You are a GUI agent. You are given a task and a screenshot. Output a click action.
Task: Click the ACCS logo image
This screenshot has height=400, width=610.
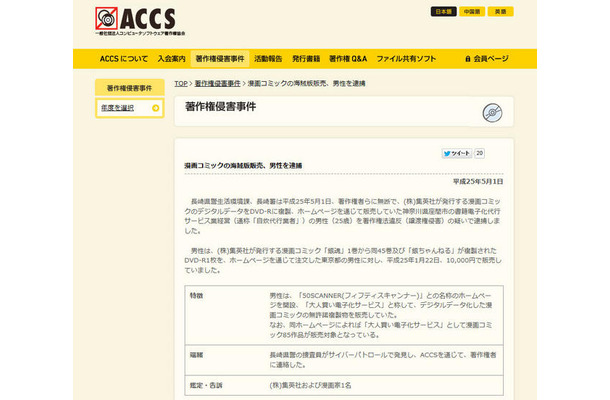coord(140,21)
